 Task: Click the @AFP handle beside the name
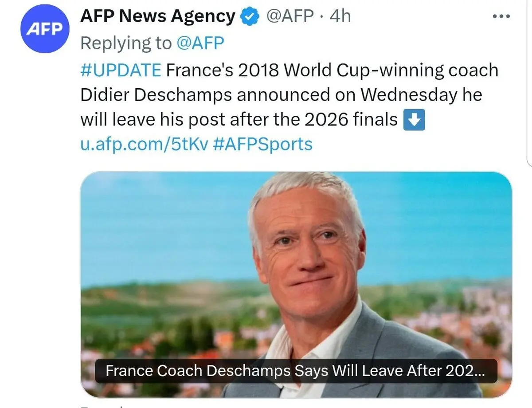(x=290, y=17)
